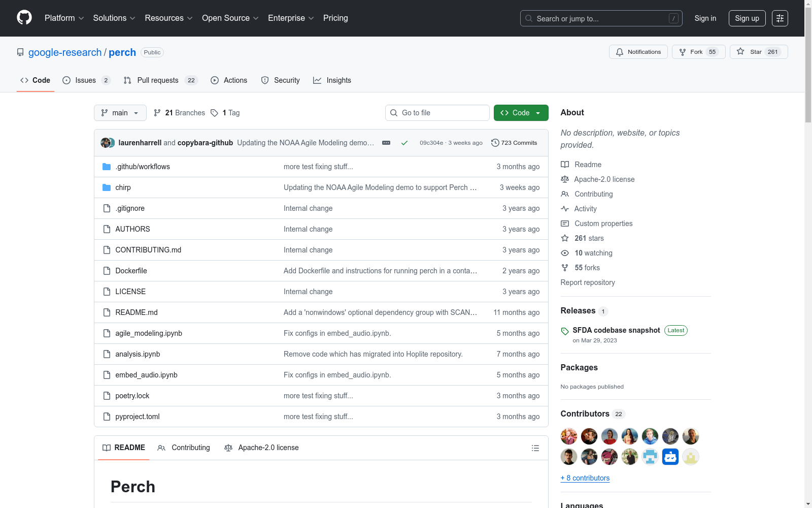Image resolution: width=812 pixels, height=508 pixels.
Task: Click the perch repository name link
Action: tap(122, 52)
